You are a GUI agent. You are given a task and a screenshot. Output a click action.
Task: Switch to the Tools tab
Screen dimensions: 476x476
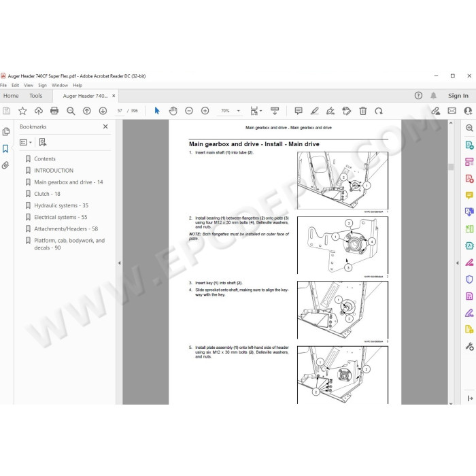(36, 96)
